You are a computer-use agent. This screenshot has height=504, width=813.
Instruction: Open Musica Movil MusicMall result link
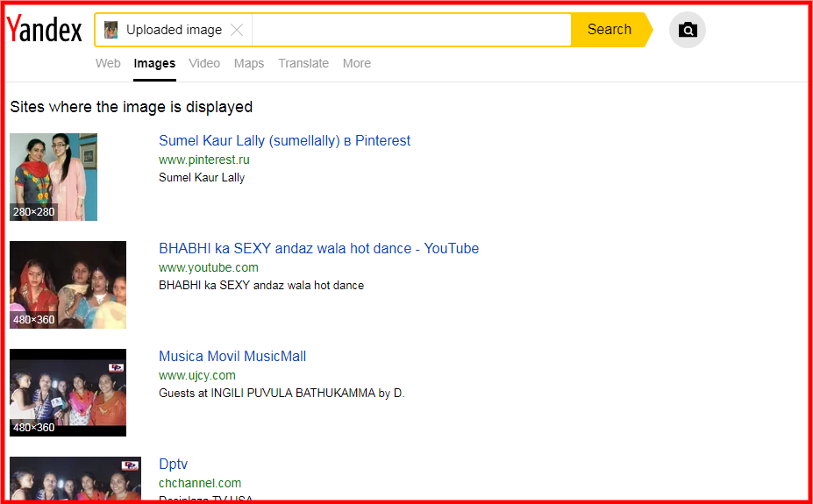pyautogui.click(x=232, y=356)
